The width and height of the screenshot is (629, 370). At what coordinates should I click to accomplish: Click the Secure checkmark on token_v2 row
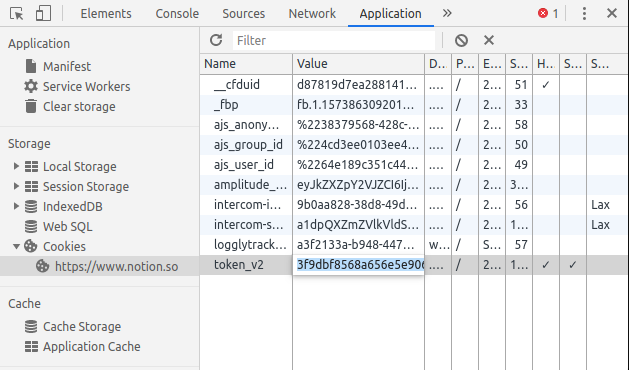pyautogui.click(x=572, y=265)
